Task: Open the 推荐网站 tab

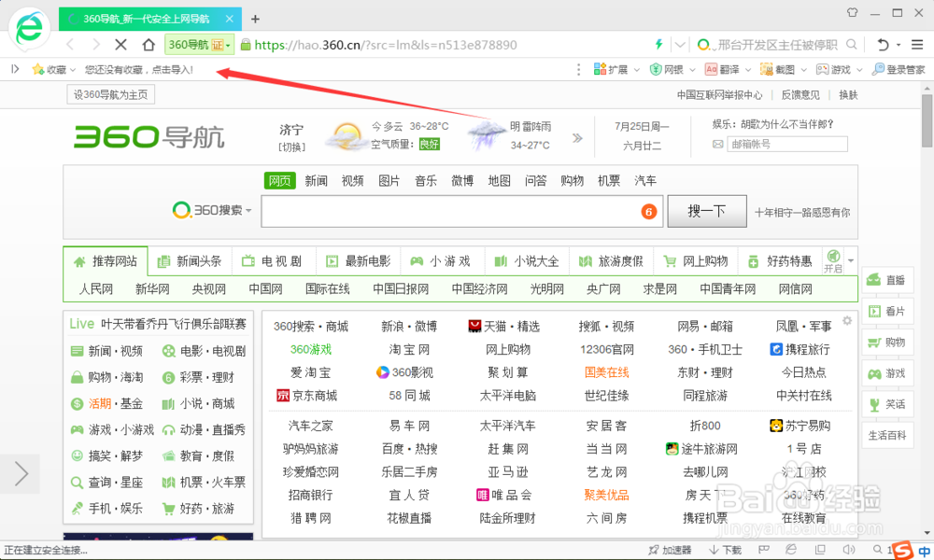Action: coord(106,261)
